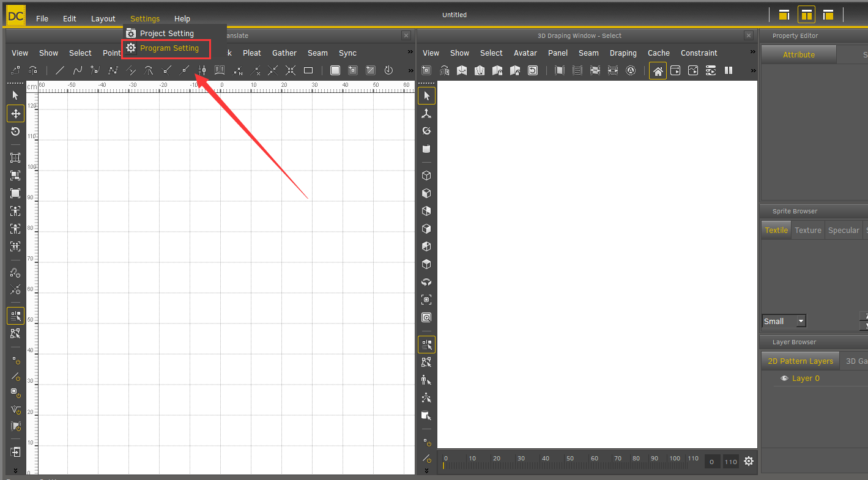This screenshot has width=868, height=480.
Task: Open timeline settings gear icon
Action: [x=749, y=462]
